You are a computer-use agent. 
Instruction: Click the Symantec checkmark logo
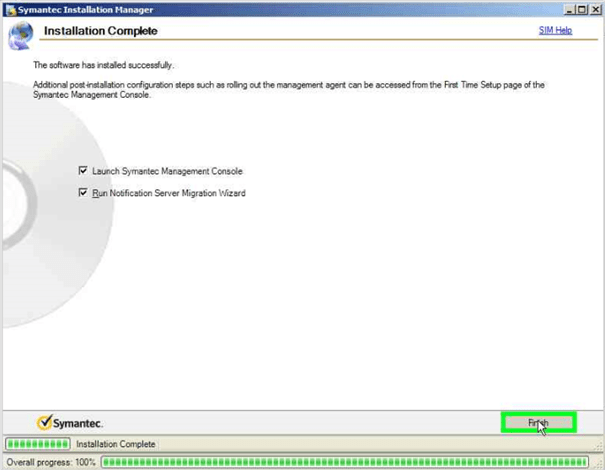click(x=44, y=423)
